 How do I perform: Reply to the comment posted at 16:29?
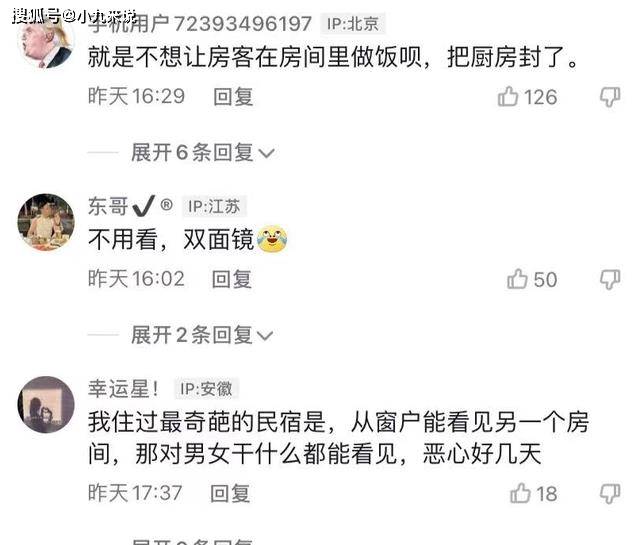click(x=233, y=97)
